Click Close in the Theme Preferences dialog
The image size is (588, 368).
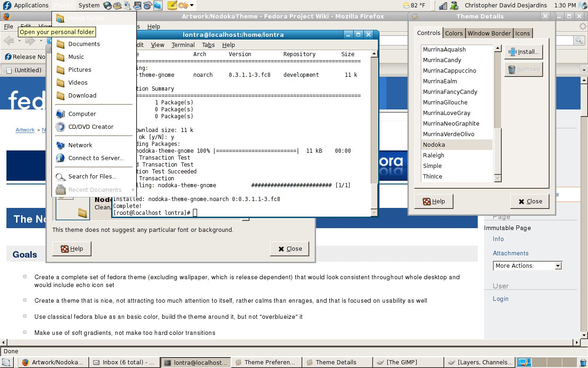pyautogui.click(x=289, y=249)
